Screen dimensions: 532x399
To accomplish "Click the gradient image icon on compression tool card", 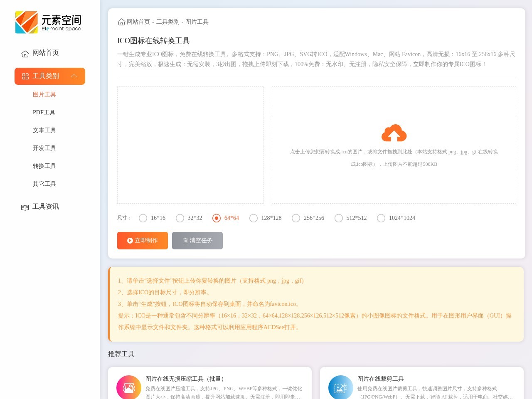I will click(128, 387).
